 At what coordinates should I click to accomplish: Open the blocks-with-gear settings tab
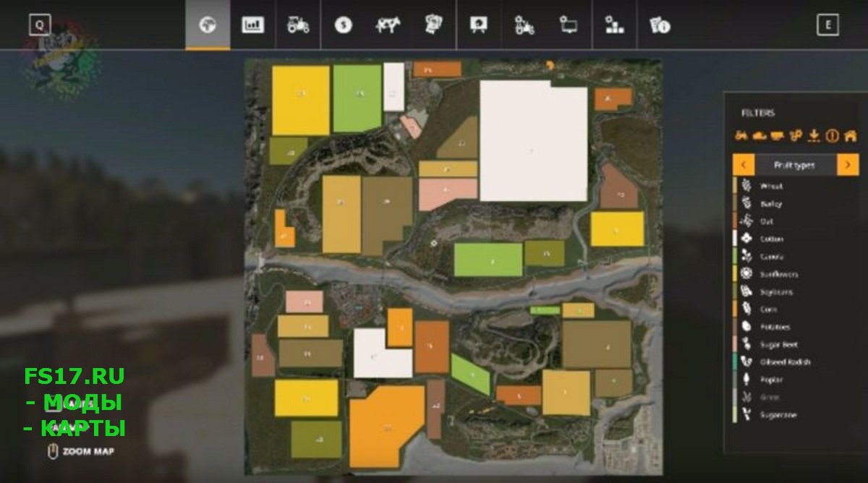(x=614, y=25)
